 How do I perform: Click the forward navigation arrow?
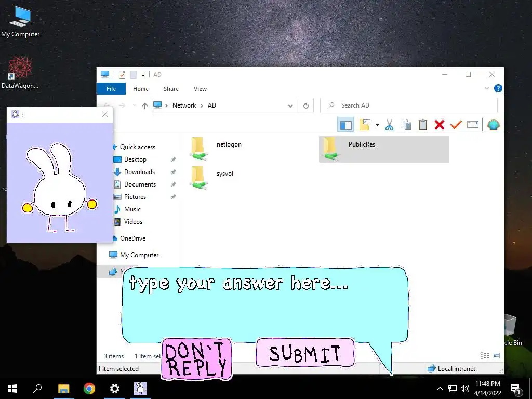tap(122, 105)
